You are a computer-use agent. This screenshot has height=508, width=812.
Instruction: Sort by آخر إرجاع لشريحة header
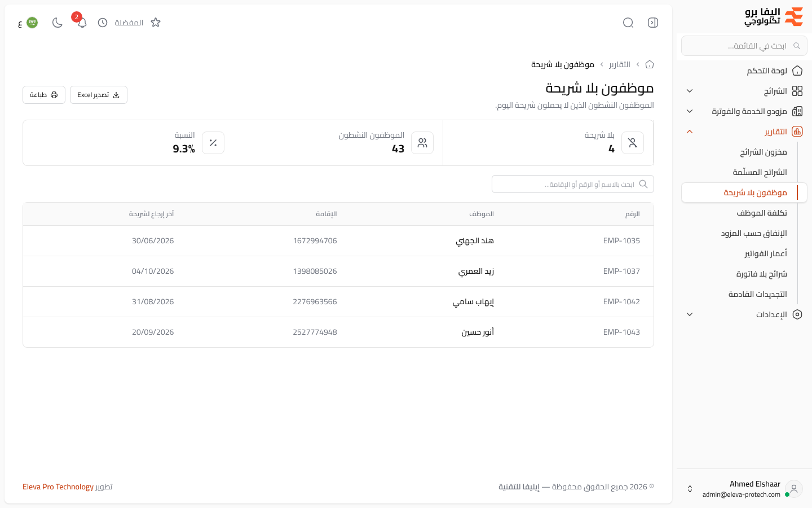coord(151,214)
